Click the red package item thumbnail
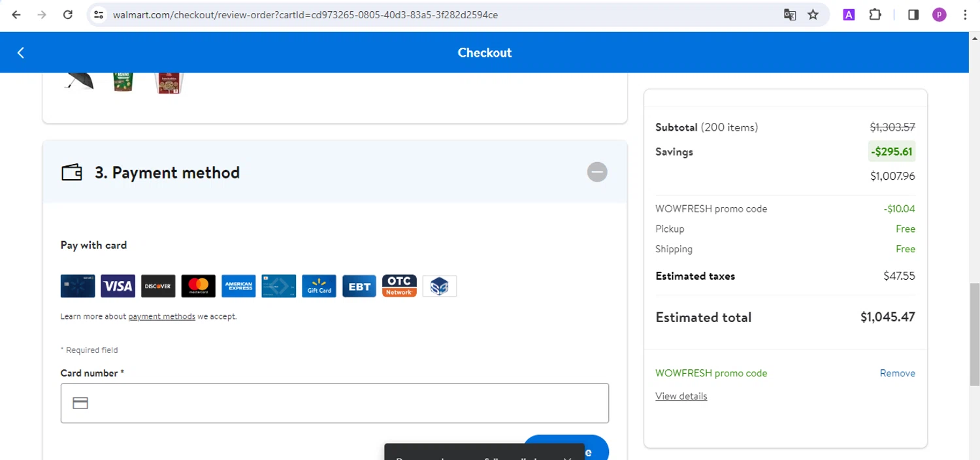The height and width of the screenshot is (460, 980). (x=169, y=83)
